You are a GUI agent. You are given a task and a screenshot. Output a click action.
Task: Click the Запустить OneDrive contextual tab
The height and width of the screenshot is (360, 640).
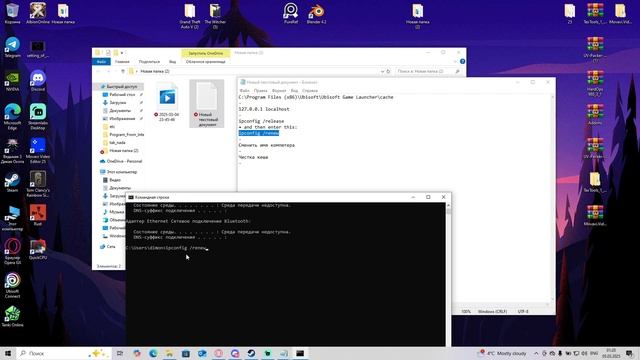pos(206,53)
